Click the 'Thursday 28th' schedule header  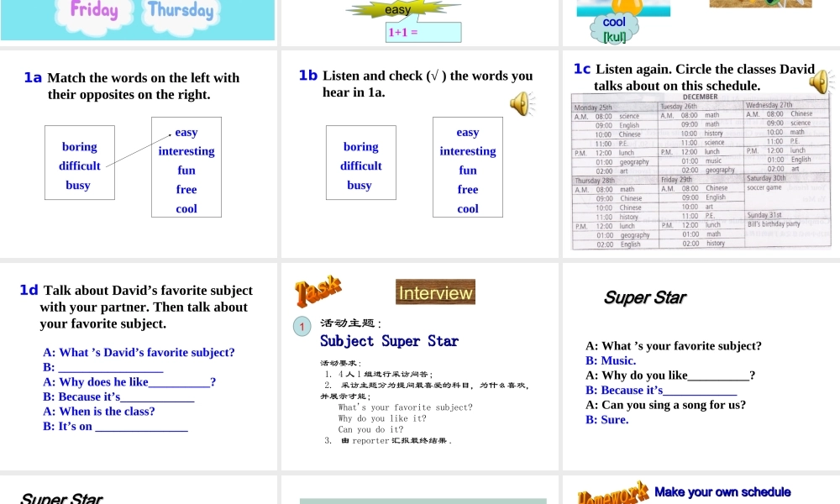pos(595,181)
